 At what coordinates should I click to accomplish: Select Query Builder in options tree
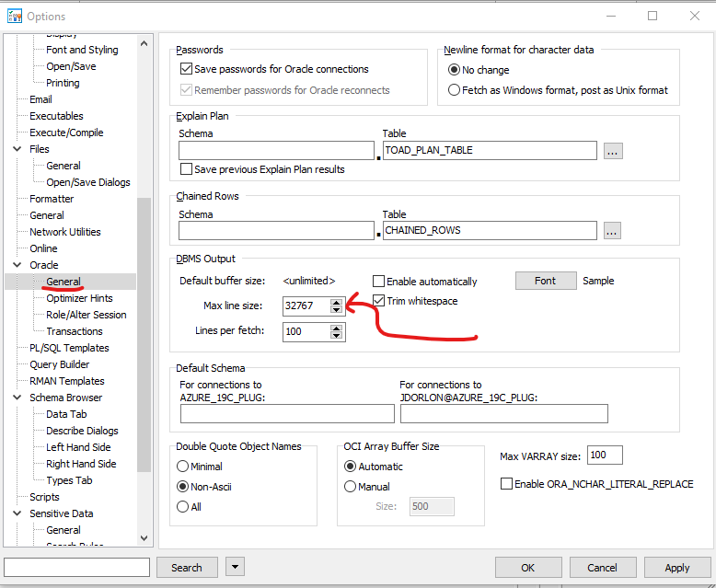(x=60, y=364)
